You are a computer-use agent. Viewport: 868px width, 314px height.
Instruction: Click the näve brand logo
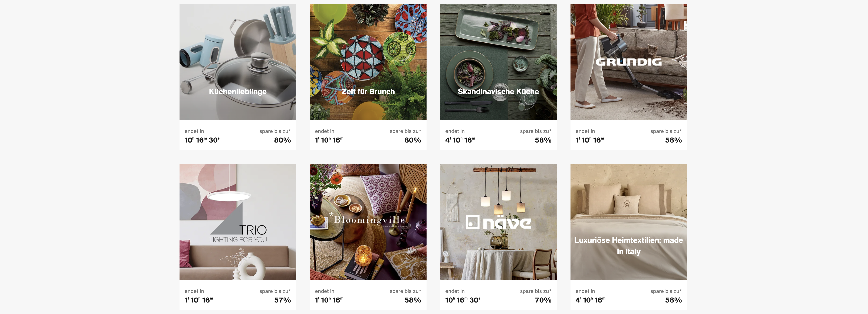click(x=498, y=222)
